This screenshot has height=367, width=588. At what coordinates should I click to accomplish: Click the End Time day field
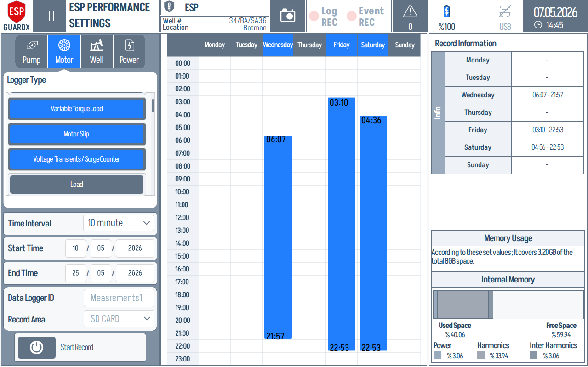[x=75, y=273]
